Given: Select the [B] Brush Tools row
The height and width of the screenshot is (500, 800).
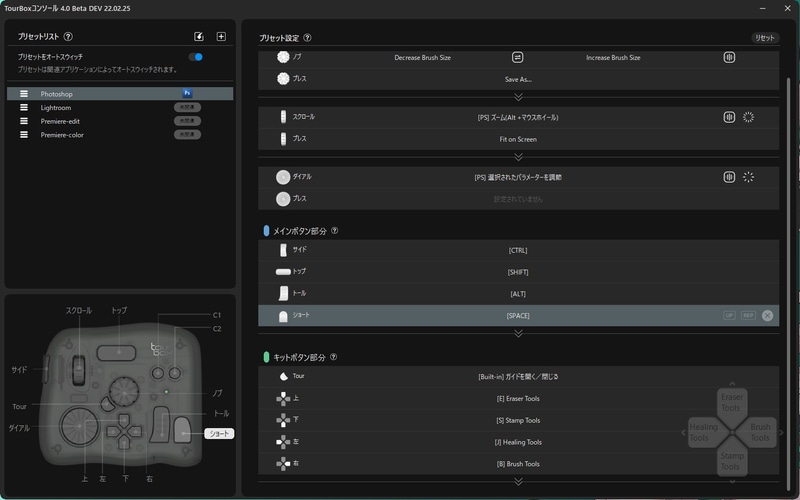Looking at the screenshot, I should pos(518,464).
